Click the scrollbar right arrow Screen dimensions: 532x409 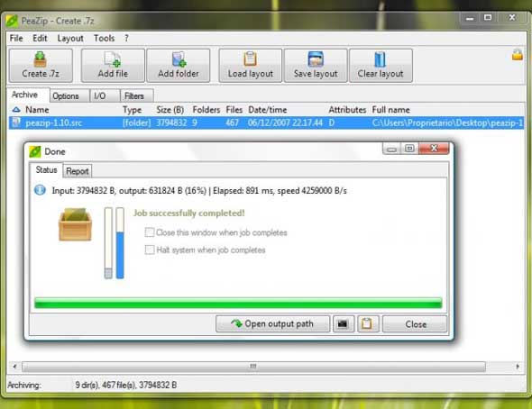point(517,367)
